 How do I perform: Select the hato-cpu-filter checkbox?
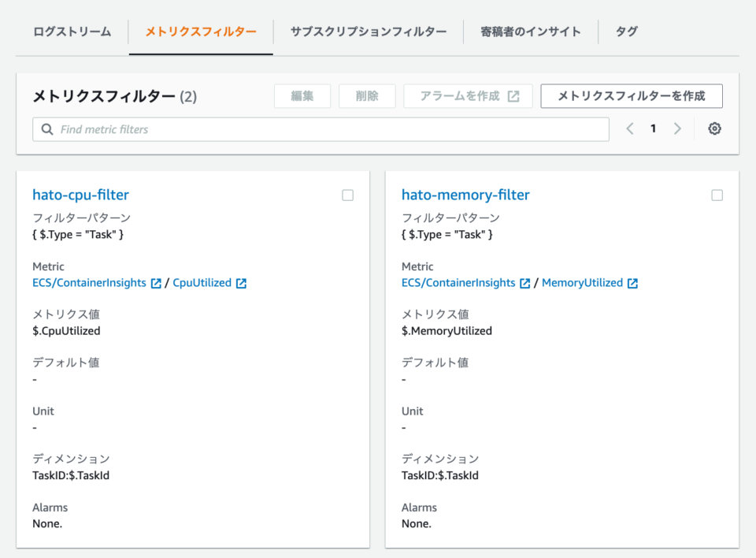coord(347,195)
